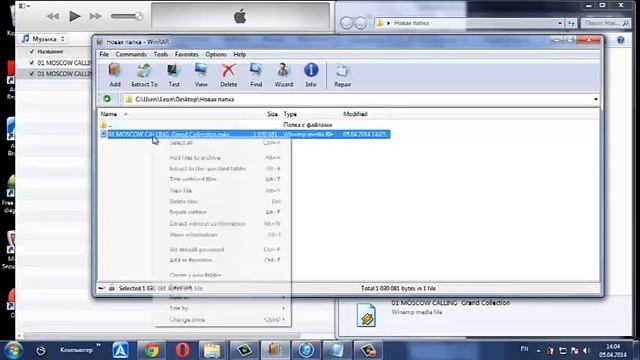Open the Options menu

click(x=216, y=54)
